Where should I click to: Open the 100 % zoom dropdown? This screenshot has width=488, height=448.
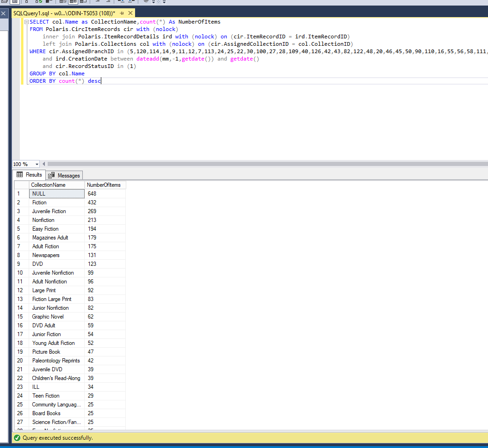coord(37,164)
